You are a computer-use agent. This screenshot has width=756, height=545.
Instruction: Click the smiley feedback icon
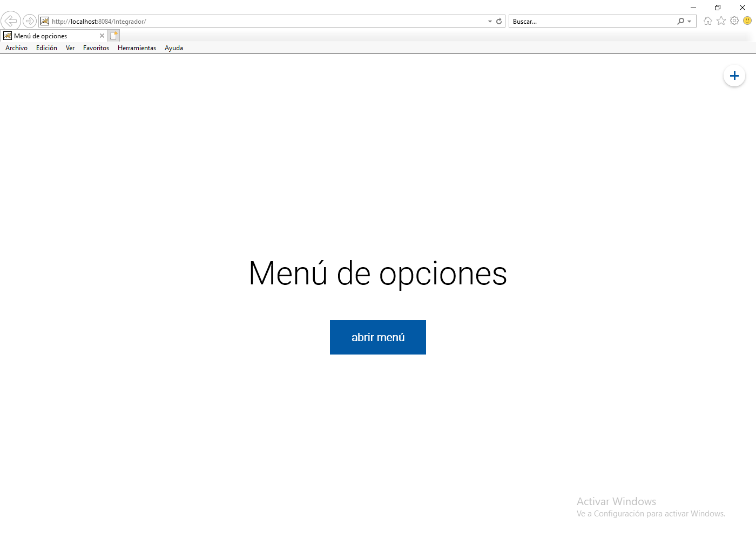pyautogui.click(x=747, y=21)
